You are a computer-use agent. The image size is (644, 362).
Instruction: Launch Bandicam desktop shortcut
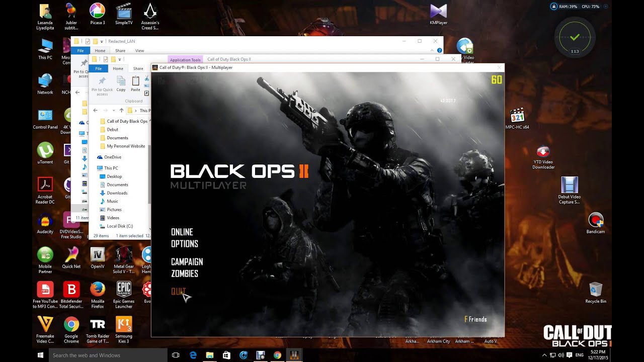596,223
